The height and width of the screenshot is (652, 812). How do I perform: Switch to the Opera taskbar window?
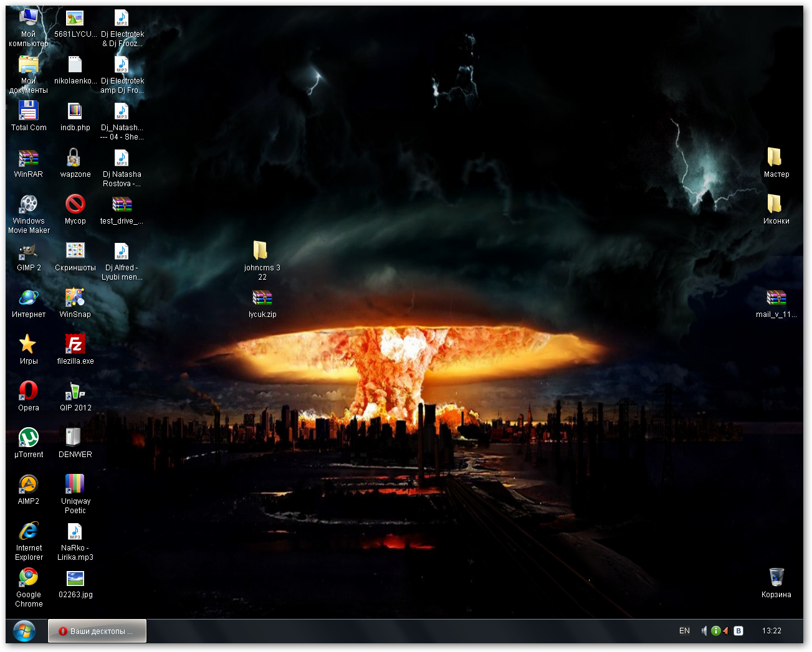click(x=97, y=631)
